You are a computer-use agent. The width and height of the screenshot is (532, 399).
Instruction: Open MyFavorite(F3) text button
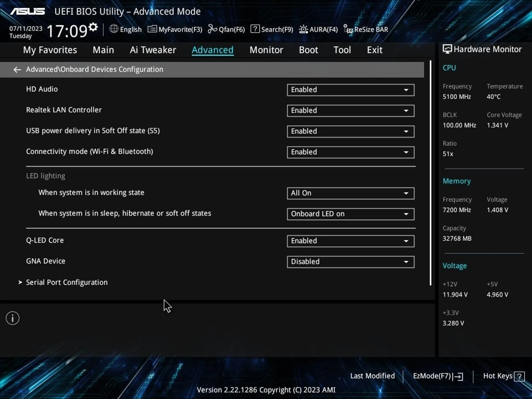(x=180, y=29)
